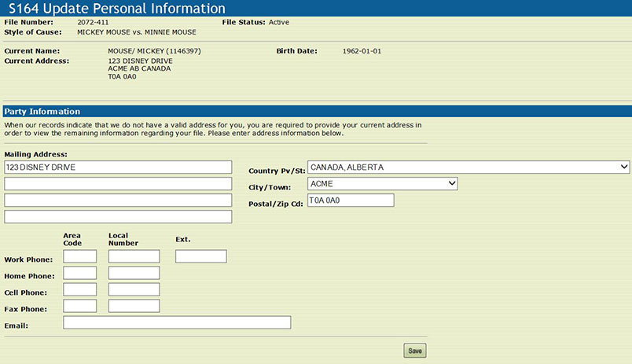Image resolution: width=632 pixels, height=364 pixels.
Task: Open the Country Pv/St dropdown
Action: [x=468, y=167]
